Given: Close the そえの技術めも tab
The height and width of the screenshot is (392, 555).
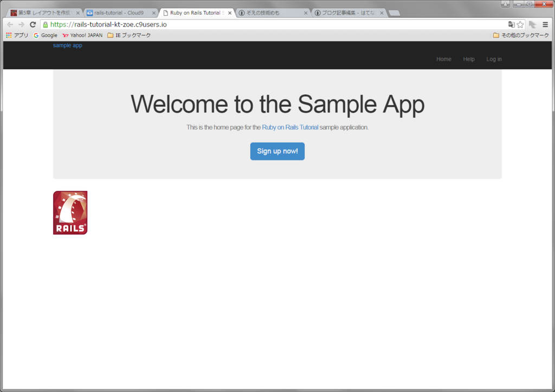Looking at the screenshot, I should (x=306, y=13).
